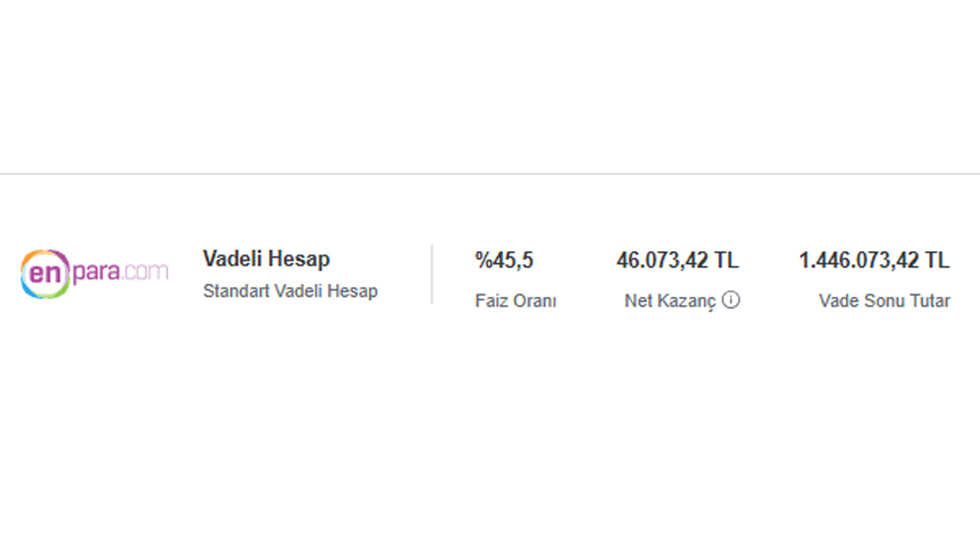Click the word Tutar in the last label

(929, 301)
